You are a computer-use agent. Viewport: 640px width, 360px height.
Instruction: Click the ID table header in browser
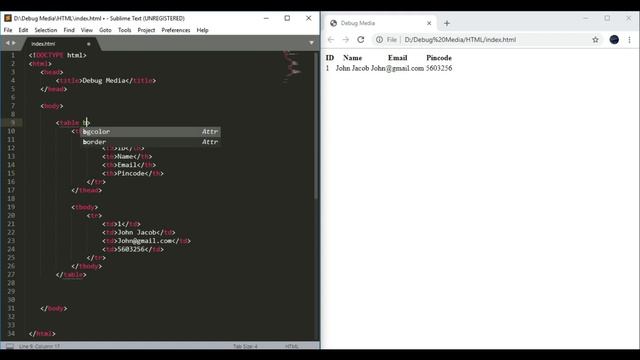point(330,58)
